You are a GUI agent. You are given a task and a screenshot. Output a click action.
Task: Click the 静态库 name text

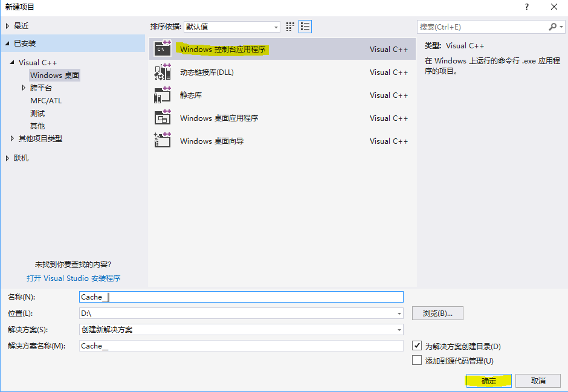[x=191, y=95]
